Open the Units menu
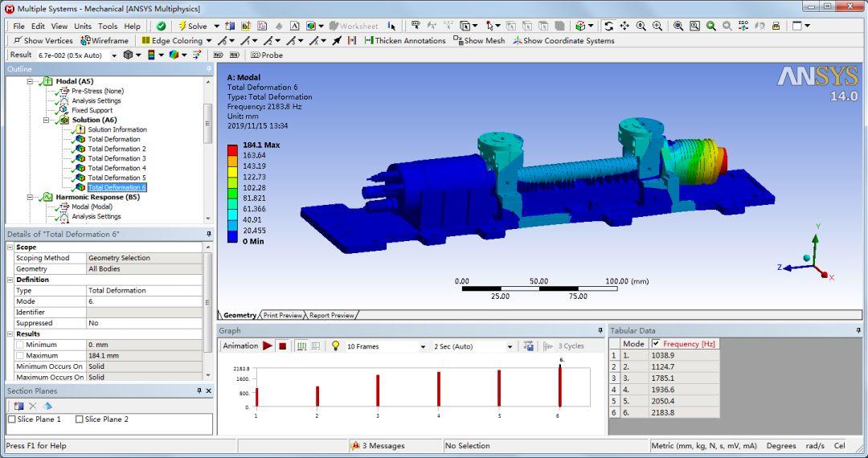 pyautogui.click(x=83, y=26)
